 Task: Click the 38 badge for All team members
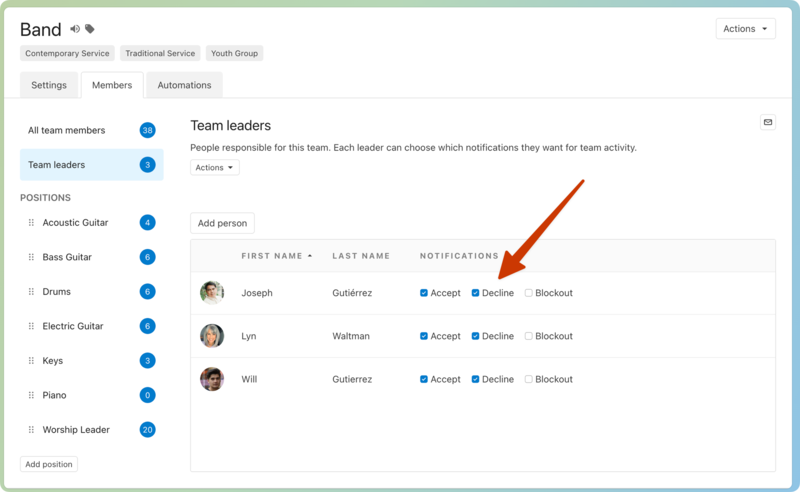[x=147, y=130]
